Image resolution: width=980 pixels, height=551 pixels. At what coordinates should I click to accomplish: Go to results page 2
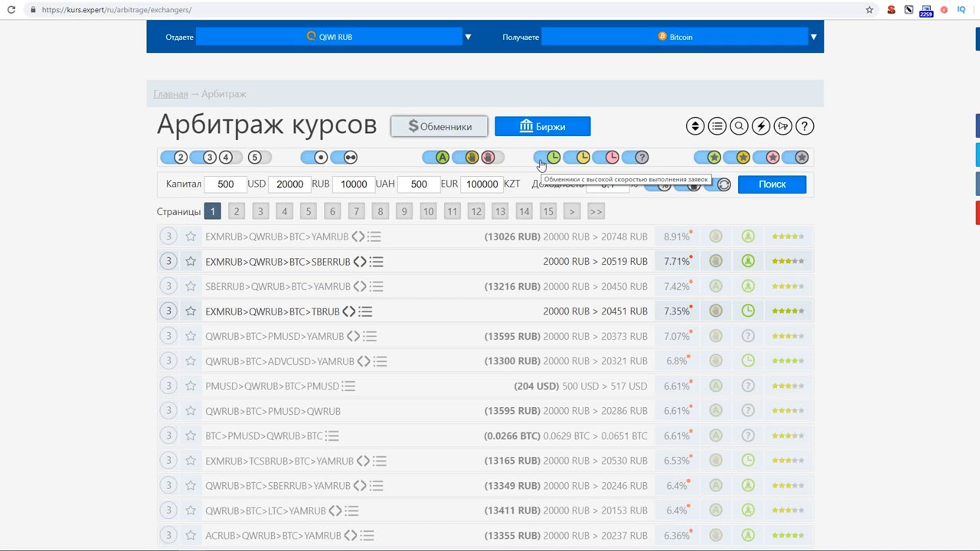pyautogui.click(x=237, y=211)
